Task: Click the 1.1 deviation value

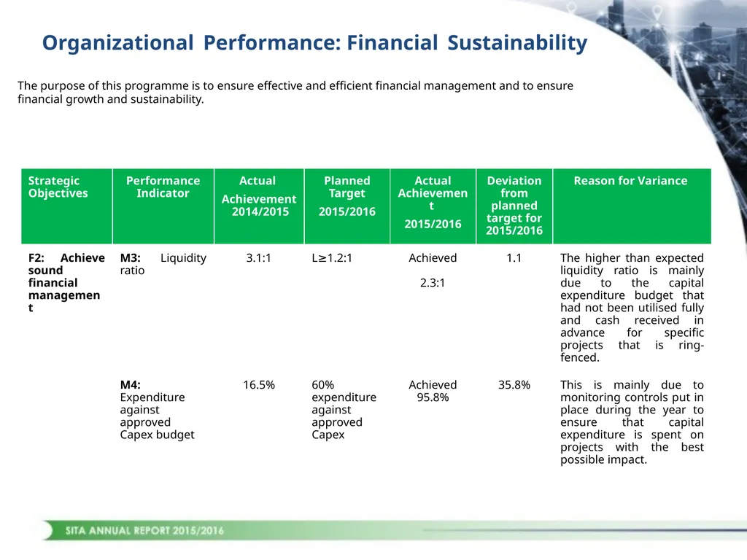Action: (514, 258)
